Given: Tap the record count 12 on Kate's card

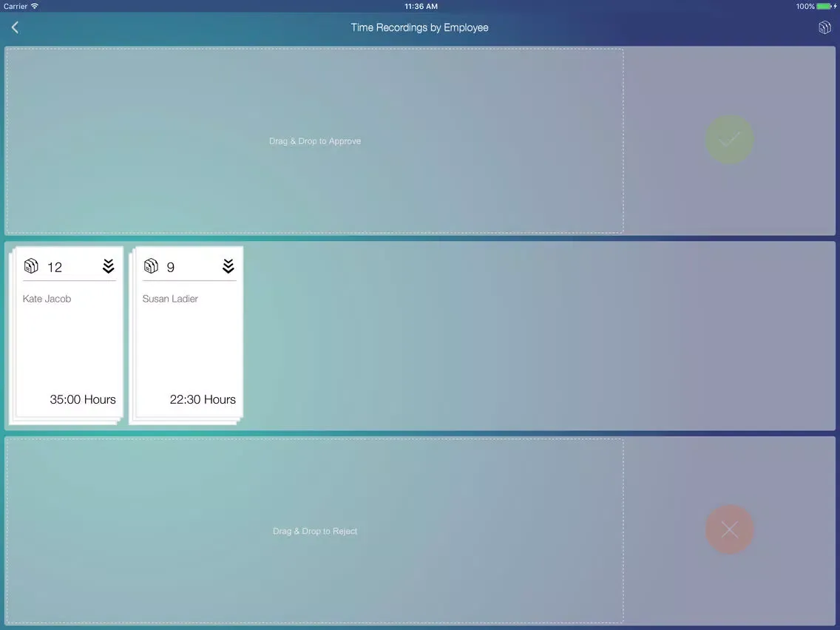Looking at the screenshot, I should coord(55,267).
